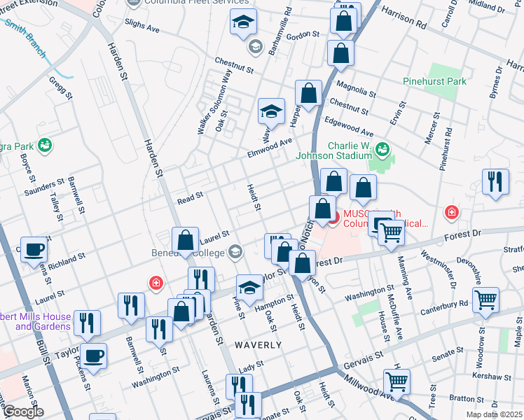Click the Map data ©2025 attribution
This screenshot has height=420, width=524.
tap(494, 414)
